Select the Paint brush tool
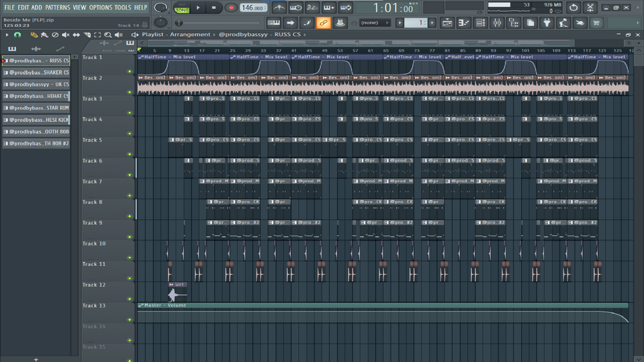 [44, 35]
